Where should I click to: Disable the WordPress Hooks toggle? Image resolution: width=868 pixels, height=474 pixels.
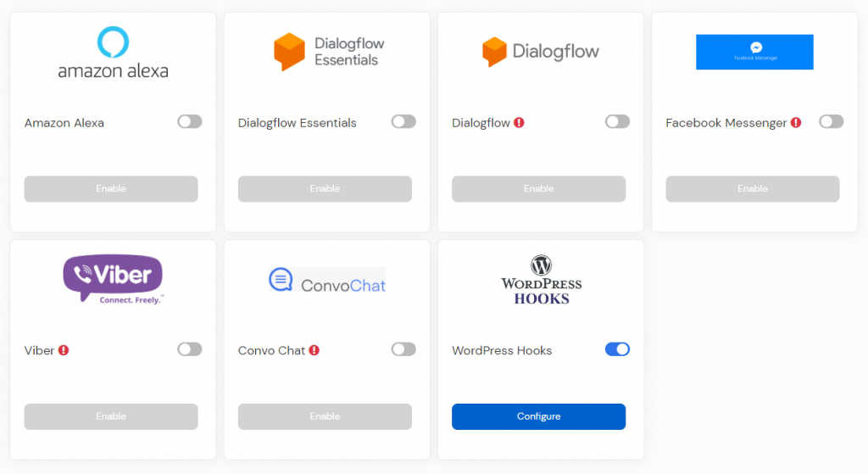click(617, 349)
